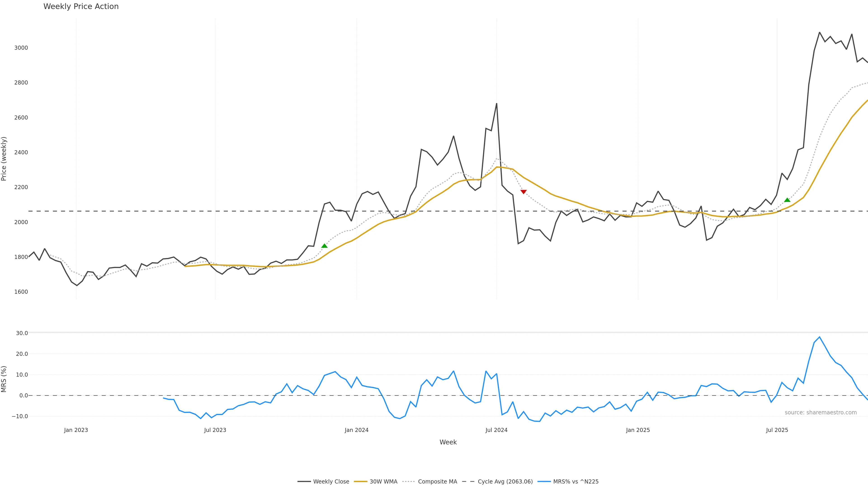This screenshot has width=868, height=488.
Task: Click the Jan 2023 x-axis label
Action: point(76,430)
